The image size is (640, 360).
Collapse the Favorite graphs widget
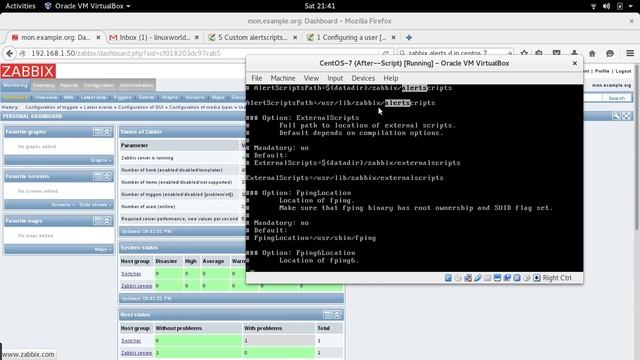(x=107, y=132)
